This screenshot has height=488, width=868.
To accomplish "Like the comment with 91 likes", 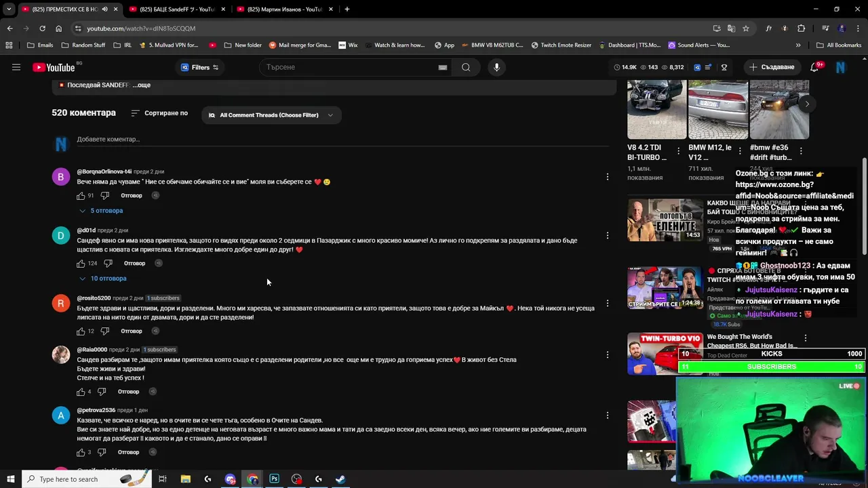I will coord(81,196).
